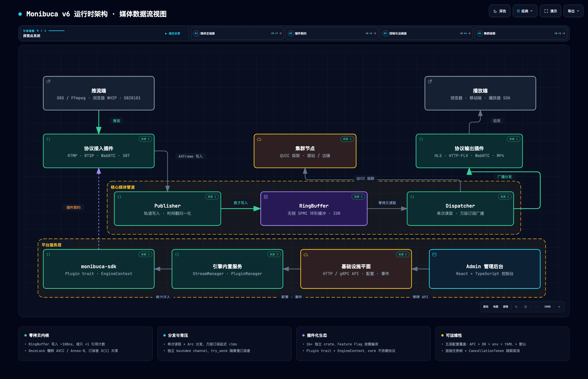588x379 pixels.
Task: Click the 零拷贝内核 card heading
Action: [39, 335]
